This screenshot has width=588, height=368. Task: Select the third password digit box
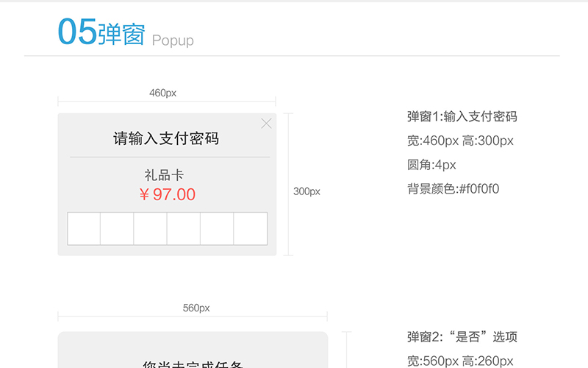150,228
